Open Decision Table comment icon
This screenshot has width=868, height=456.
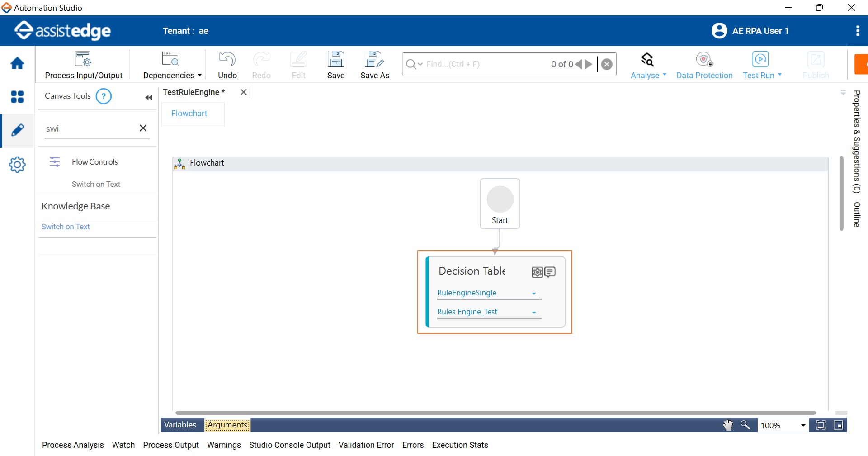click(x=550, y=272)
